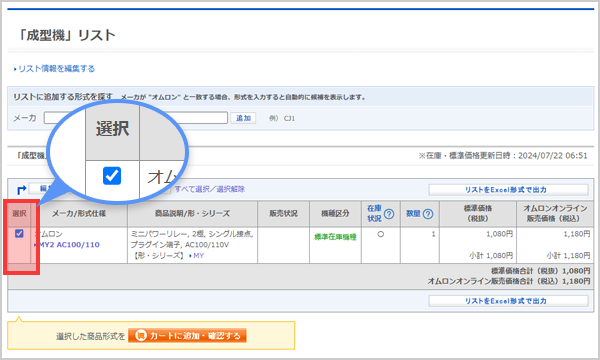
Task: Click the 小計 1,180円 subtotal
Action: point(568,255)
